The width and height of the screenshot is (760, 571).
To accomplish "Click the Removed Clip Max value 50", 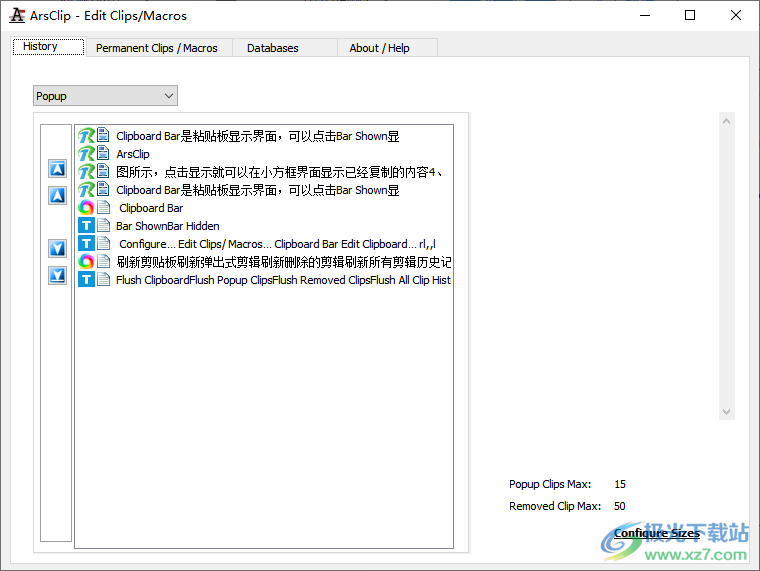I will tap(619, 506).
